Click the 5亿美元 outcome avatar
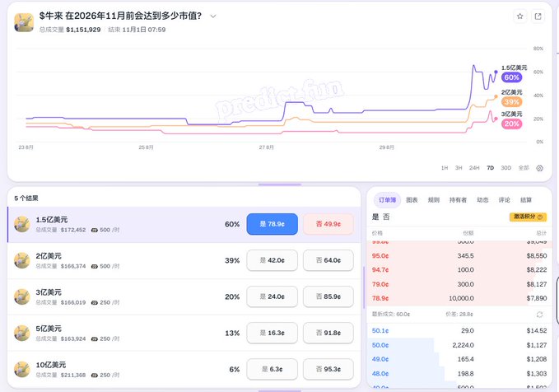559x392 pixels. (21, 334)
